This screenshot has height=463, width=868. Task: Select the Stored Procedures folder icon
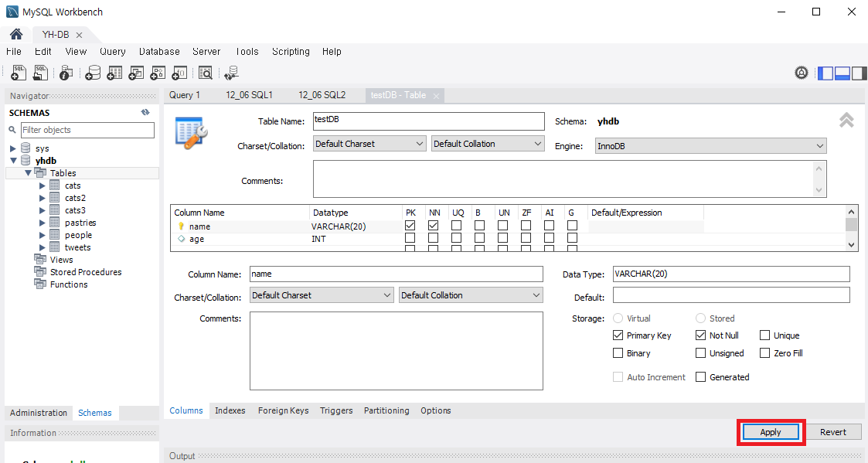(40, 271)
